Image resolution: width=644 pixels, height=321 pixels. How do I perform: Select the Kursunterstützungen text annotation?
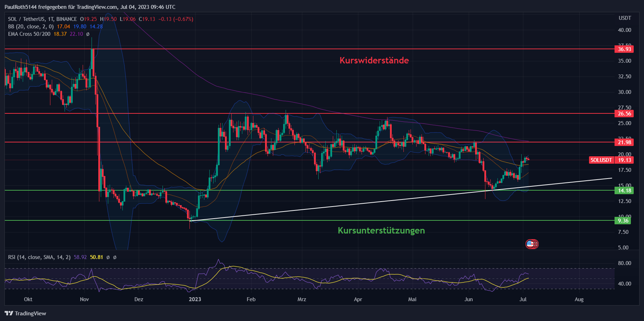381,231
